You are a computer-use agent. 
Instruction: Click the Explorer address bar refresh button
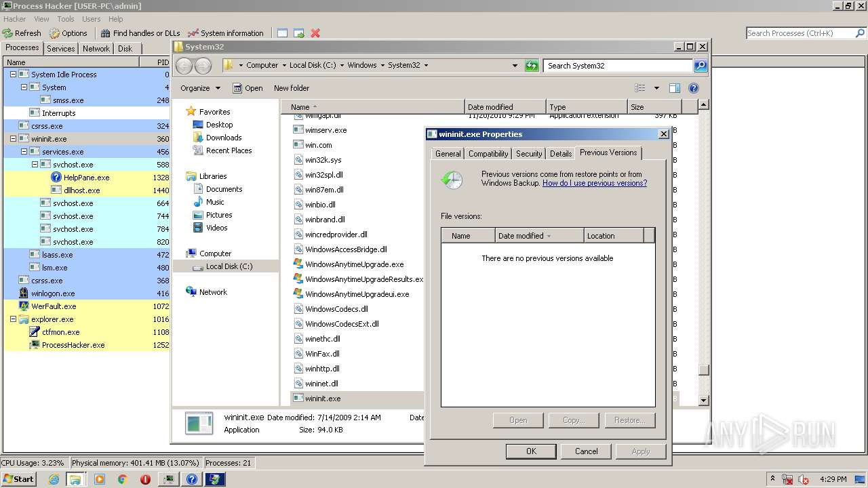point(532,66)
